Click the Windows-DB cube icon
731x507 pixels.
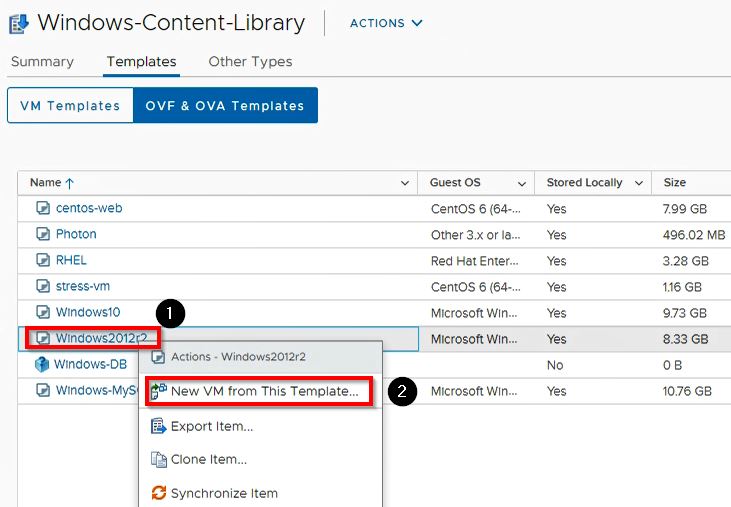point(42,365)
